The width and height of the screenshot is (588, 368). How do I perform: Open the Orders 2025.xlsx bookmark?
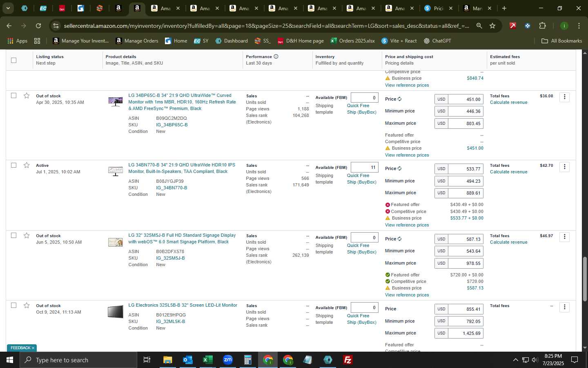tap(353, 41)
